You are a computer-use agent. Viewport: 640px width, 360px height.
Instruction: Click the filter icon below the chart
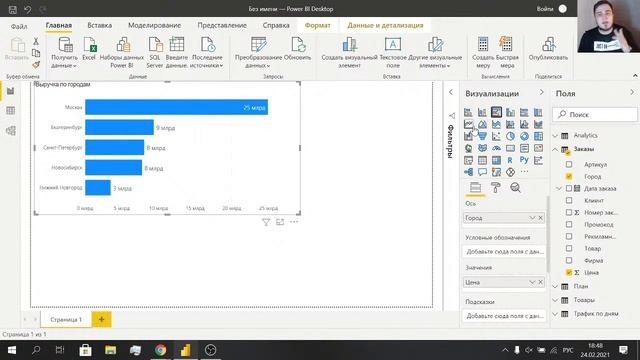coord(266,222)
